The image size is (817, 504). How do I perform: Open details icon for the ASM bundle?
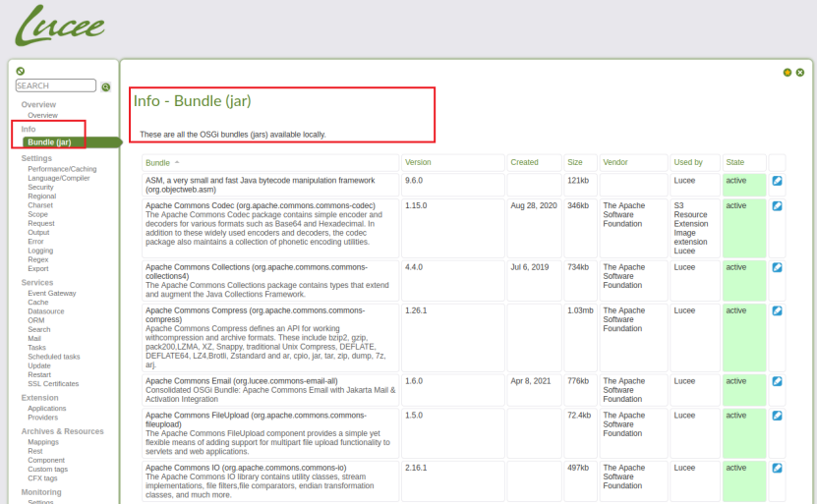[x=777, y=181]
